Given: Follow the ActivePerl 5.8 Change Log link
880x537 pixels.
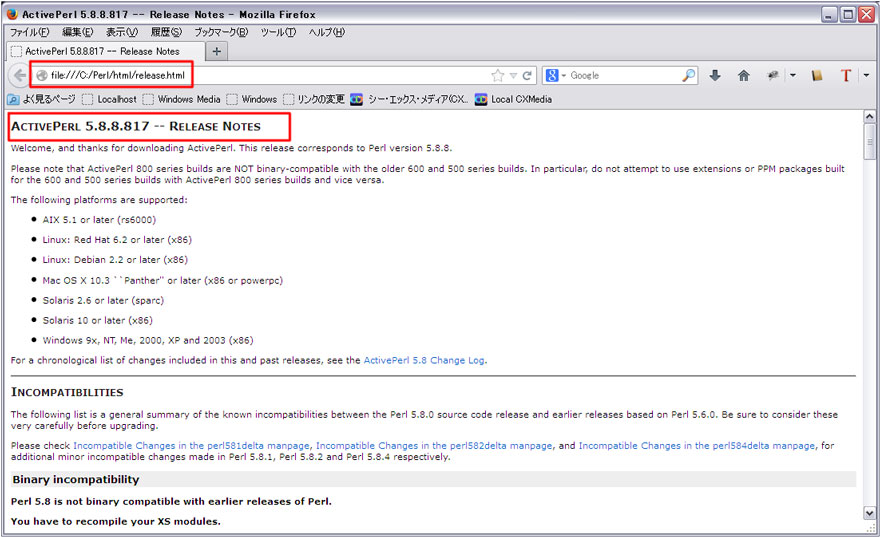Looking at the screenshot, I should 424,360.
